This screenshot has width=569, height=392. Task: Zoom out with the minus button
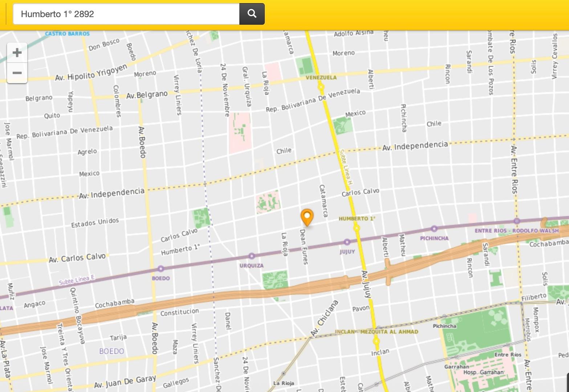(17, 73)
